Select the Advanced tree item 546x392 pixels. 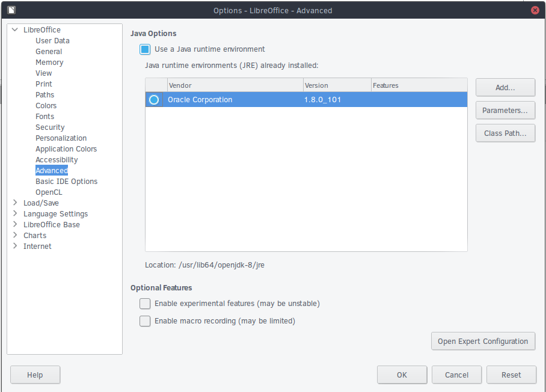pos(52,171)
